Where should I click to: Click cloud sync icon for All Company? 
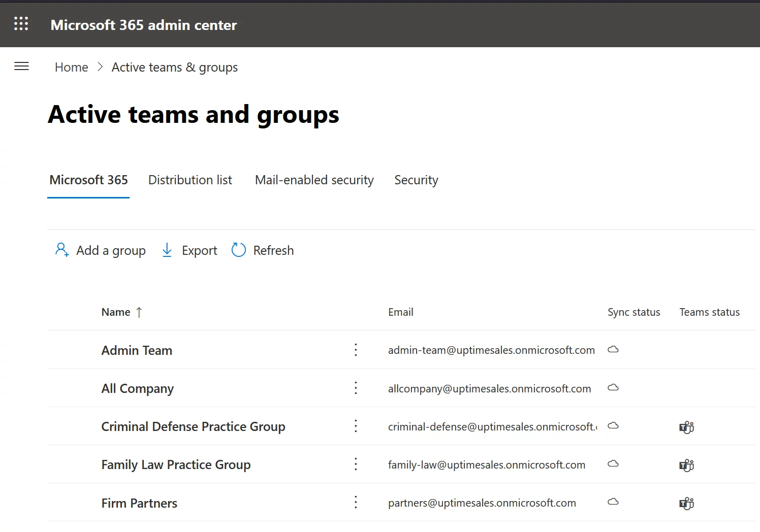(613, 388)
